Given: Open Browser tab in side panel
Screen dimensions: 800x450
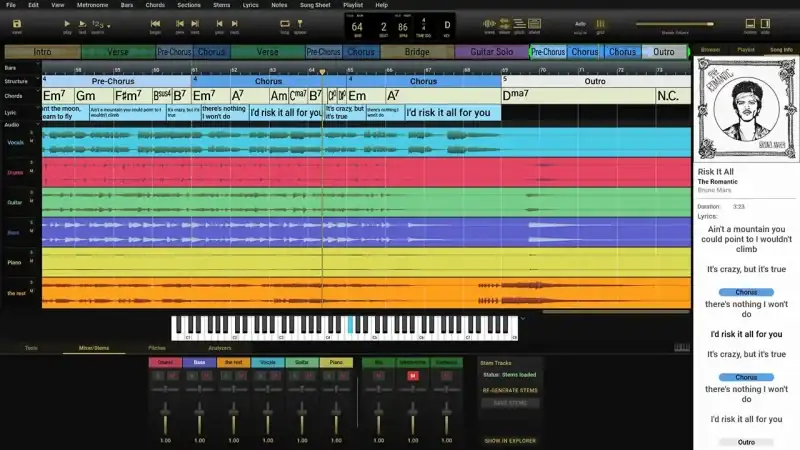Looking at the screenshot, I should point(710,49).
